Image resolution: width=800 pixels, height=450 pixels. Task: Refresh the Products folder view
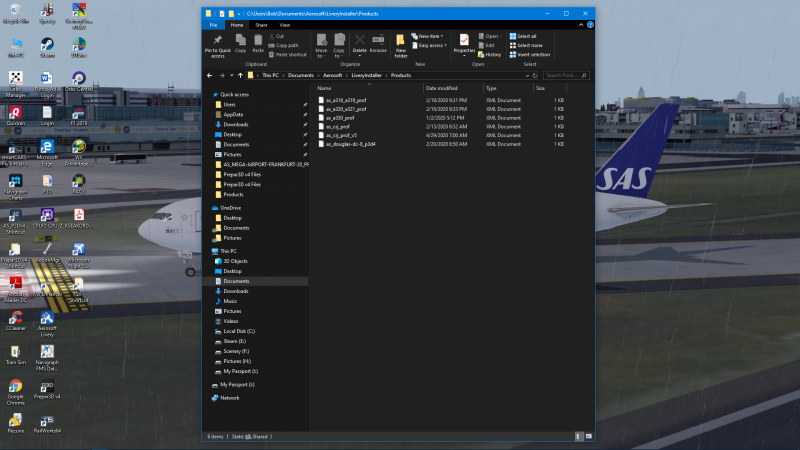coord(535,76)
